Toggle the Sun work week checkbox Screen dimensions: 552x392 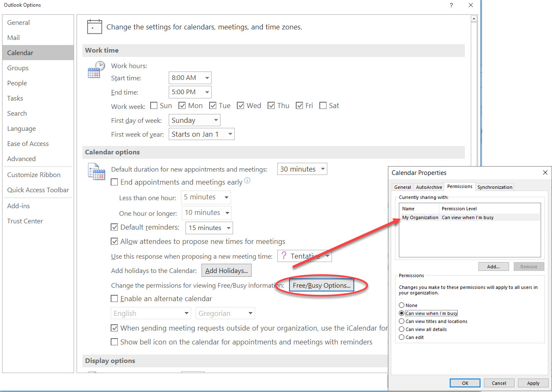pos(154,106)
